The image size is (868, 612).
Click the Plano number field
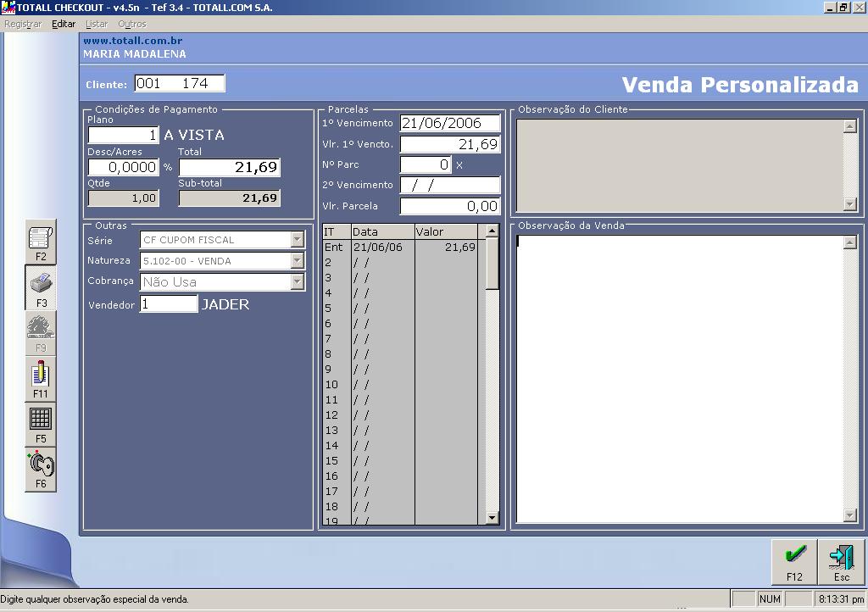tap(124, 135)
